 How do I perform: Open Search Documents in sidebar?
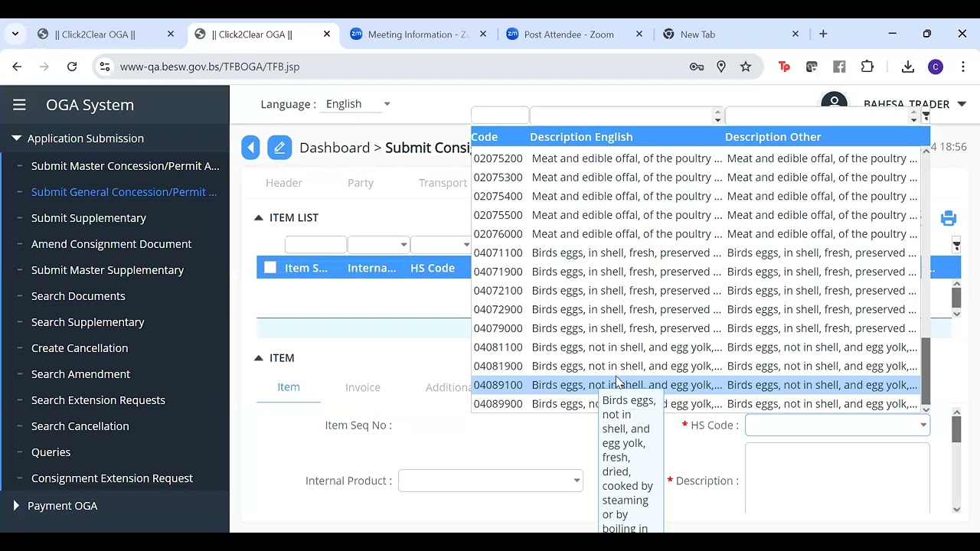[78, 296]
